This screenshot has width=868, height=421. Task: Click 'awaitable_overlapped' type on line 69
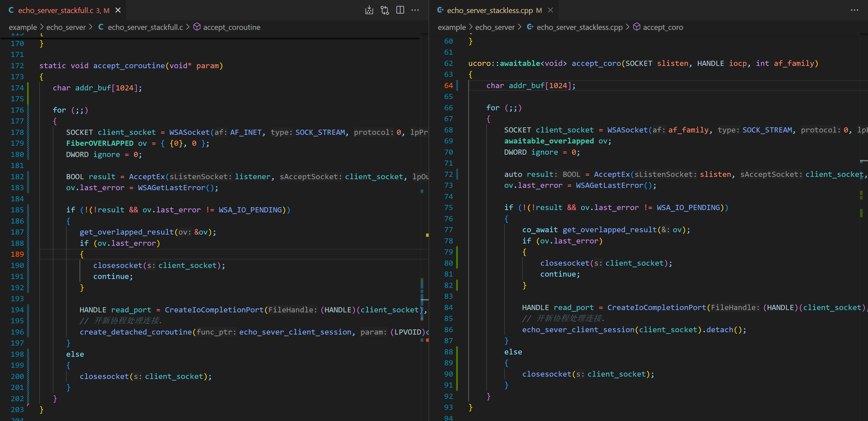click(x=549, y=141)
